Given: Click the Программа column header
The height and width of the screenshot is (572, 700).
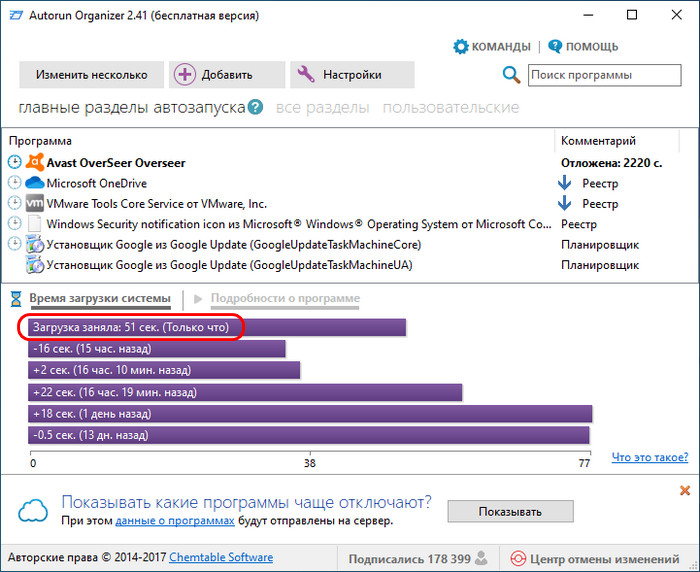Looking at the screenshot, I should [40, 141].
